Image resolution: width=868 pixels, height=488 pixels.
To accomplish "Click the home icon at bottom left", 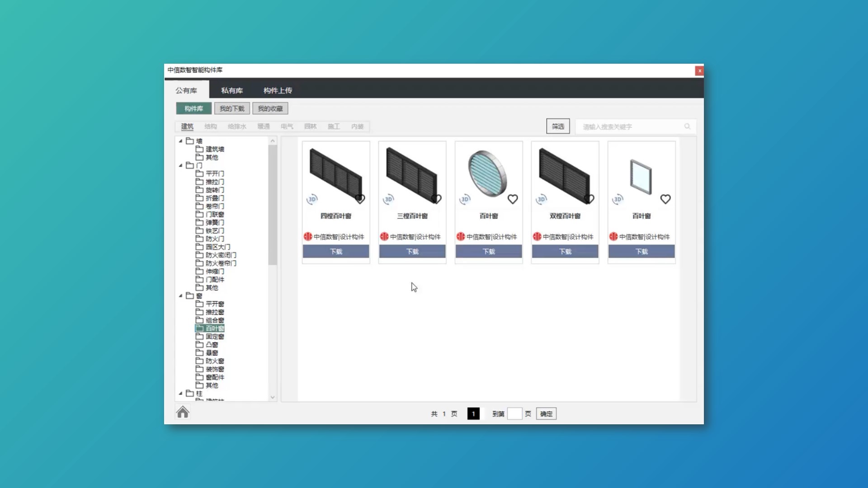I will click(183, 412).
